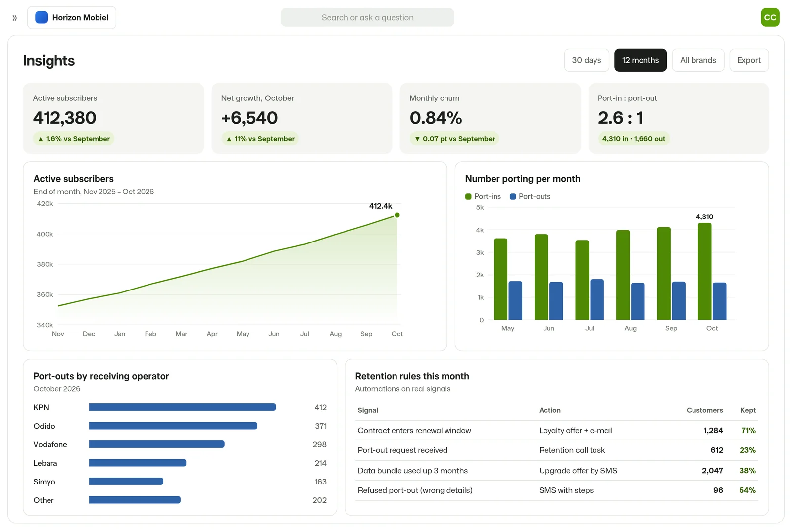Focus the Search or ask a question field
Image resolution: width=792 pixels, height=532 pixels.
click(367, 17)
